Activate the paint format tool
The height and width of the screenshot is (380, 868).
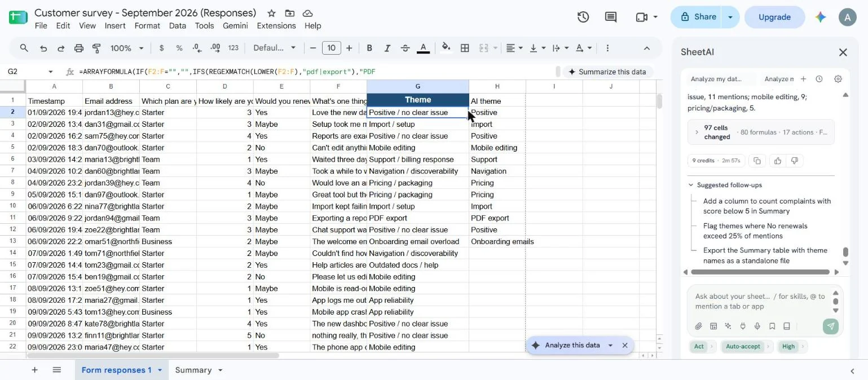click(x=96, y=48)
